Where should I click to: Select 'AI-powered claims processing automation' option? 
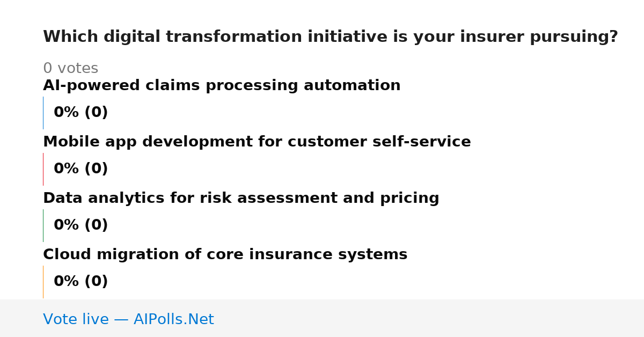tap(222, 86)
